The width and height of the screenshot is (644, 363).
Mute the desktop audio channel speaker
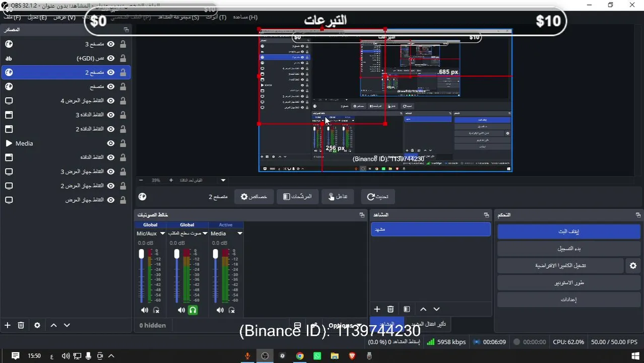[181, 310]
